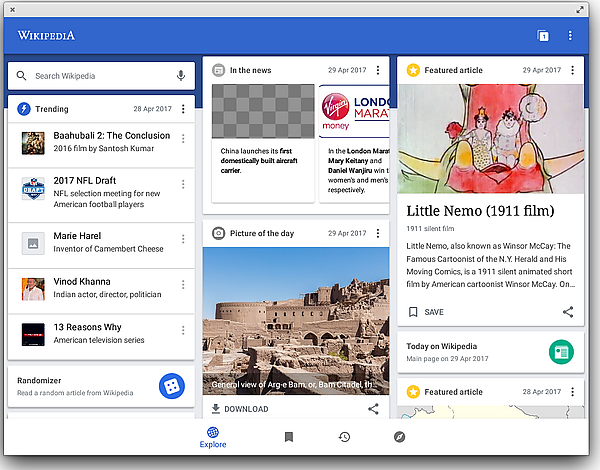Viewport: 600px width, 470px height.
Task: Open options for Marie Harel row
Action: (x=183, y=239)
